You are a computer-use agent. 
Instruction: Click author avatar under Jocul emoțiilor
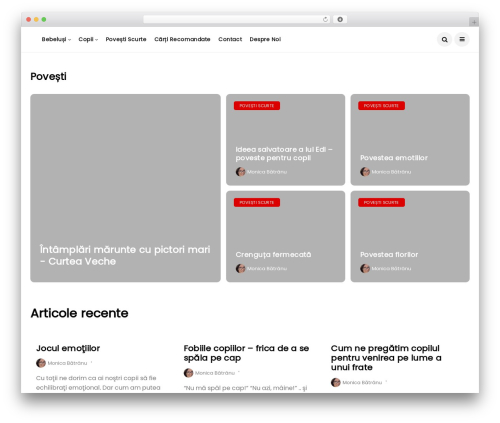(41, 363)
